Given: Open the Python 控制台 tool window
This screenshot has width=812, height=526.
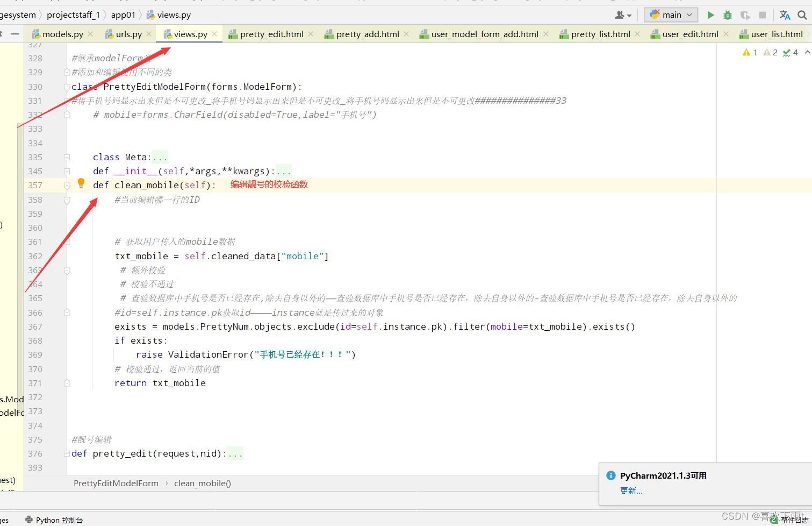Looking at the screenshot, I should pos(54,520).
